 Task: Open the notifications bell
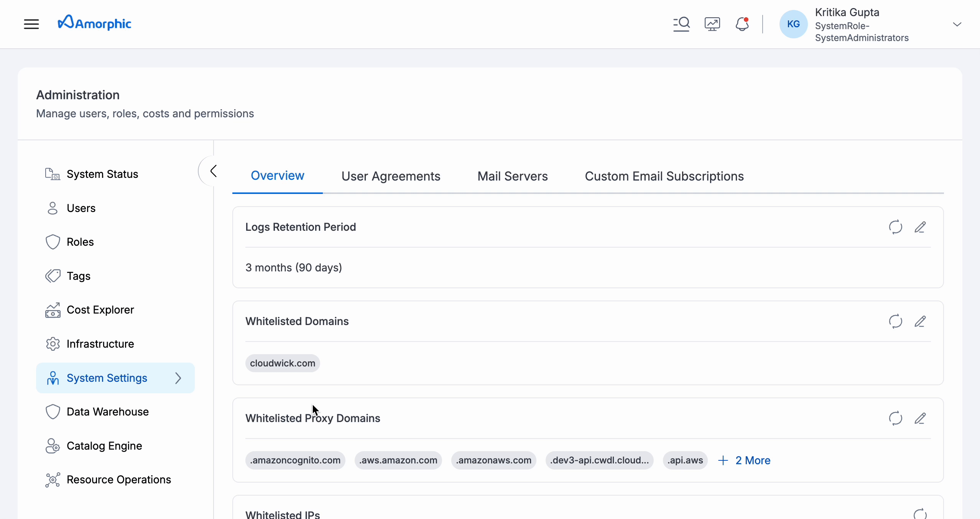pyautogui.click(x=742, y=24)
